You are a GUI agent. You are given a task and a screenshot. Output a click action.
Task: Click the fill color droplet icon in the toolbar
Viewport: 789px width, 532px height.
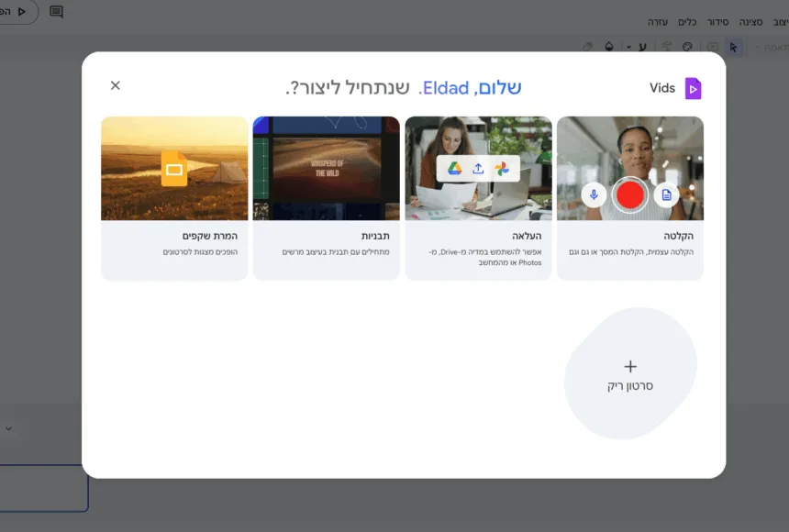tap(609, 47)
